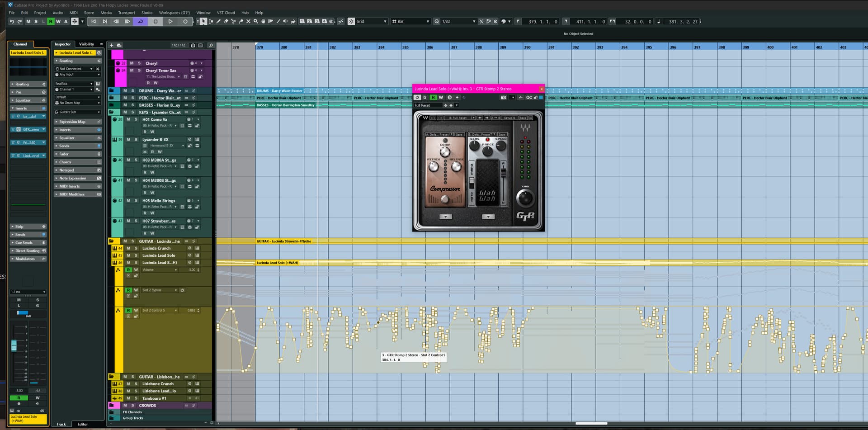This screenshot has width=868, height=430.
Task: Open QC quick controls in plugin window
Action: point(529,97)
